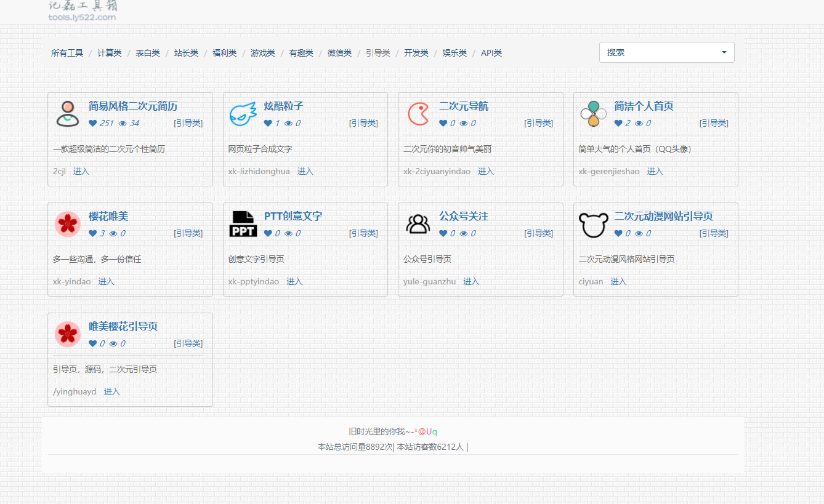Click the four-circle cluster icon on 简洁个人首页 card
The height and width of the screenshot is (504, 824).
point(593,113)
